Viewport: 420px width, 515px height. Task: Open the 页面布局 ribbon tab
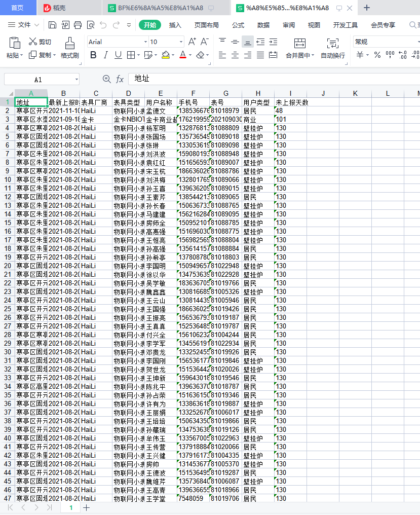207,25
